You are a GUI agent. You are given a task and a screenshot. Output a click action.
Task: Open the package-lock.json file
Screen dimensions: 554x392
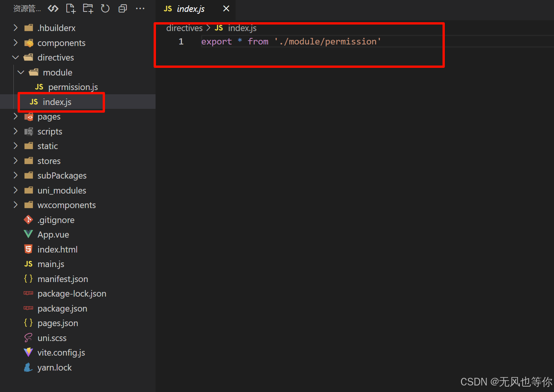(78, 294)
